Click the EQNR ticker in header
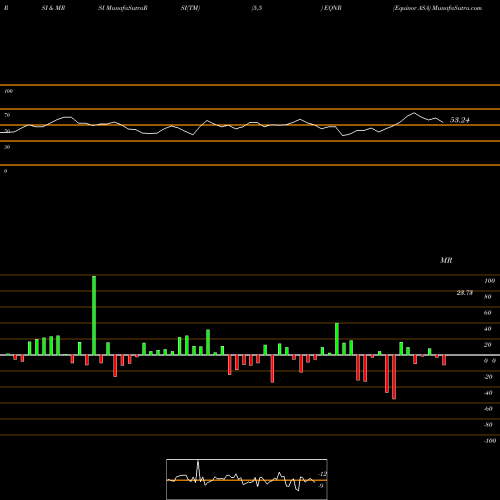Image resolution: width=500 pixels, height=500 pixels. (x=332, y=8)
